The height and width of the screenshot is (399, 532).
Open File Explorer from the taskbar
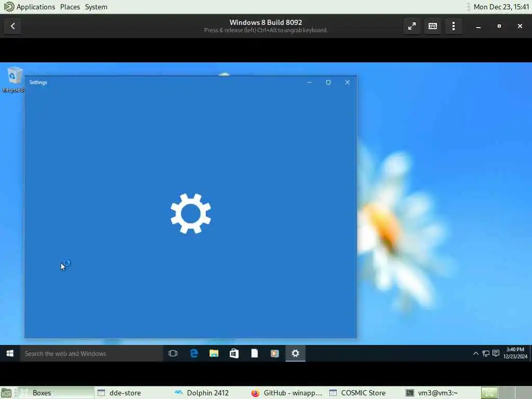214,353
